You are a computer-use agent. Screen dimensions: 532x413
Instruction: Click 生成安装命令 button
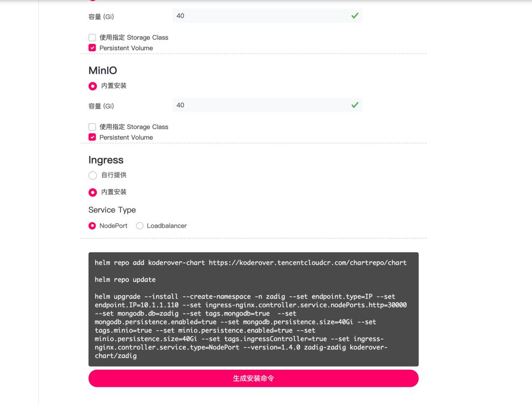click(x=254, y=378)
